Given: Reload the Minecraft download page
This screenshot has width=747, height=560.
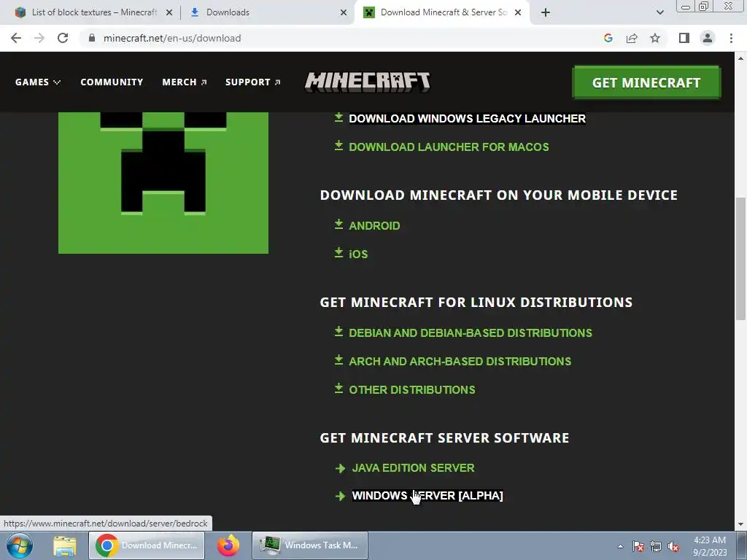Looking at the screenshot, I should (x=63, y=38).
